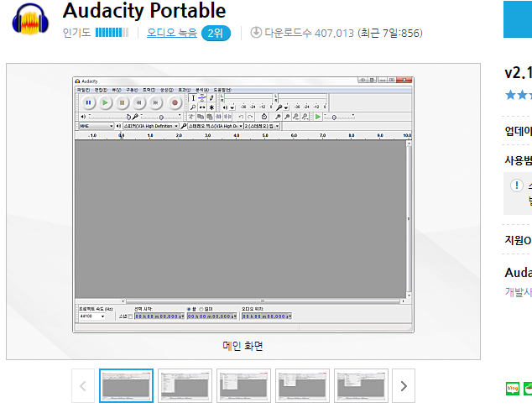
Task: Click the Cut scissors icon
Action: (191, 117)
